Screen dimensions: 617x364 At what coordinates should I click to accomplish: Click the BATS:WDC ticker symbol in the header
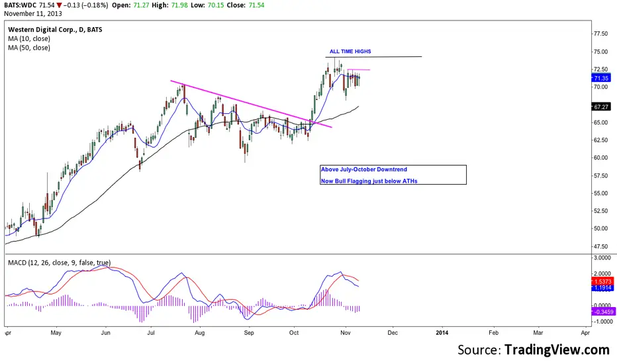pyautogui.click(x=21, y=5)
